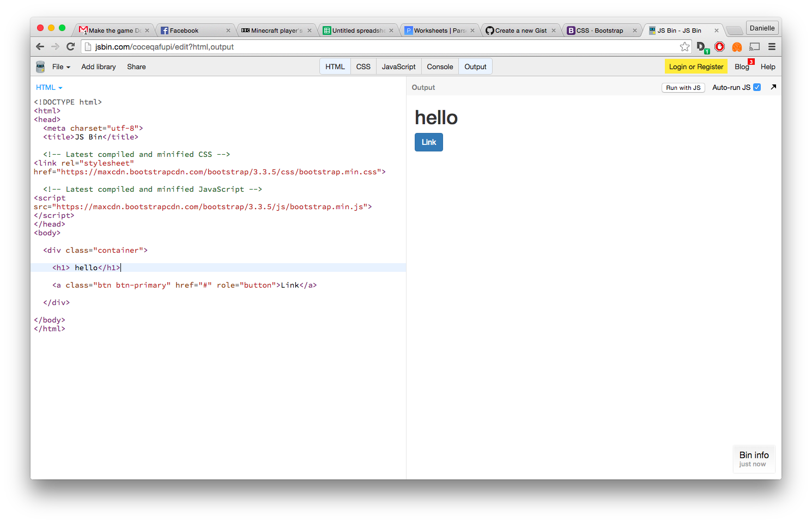Click the JS Bin dustbin logo icon

40,66
